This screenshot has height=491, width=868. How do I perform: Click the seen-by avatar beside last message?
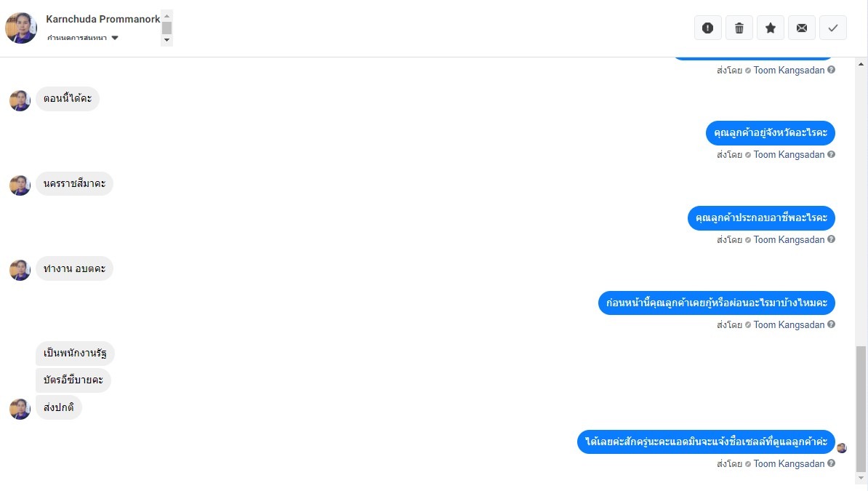point(842,448)
